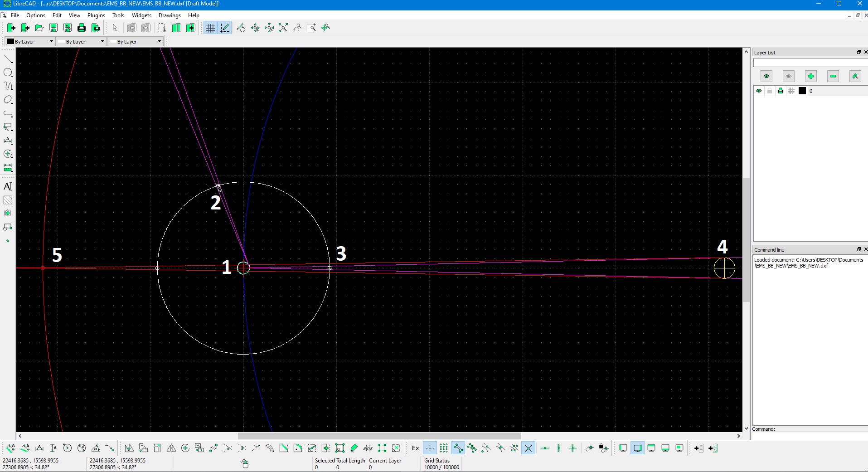Image resolution: width=868 pixels, height=472 pixels.
Task: Toggle Exclusive Snap Mode 'Ex' button
Action: coord(416,448)
